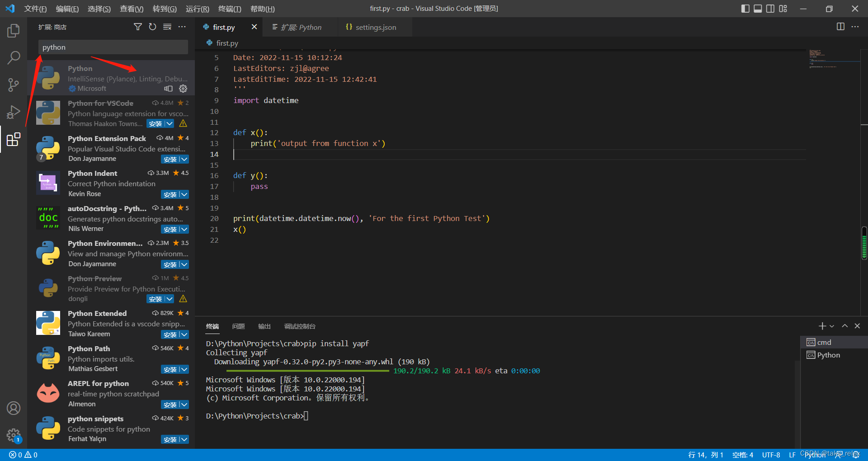Click sync icon on Python extension

pos(169,89)
